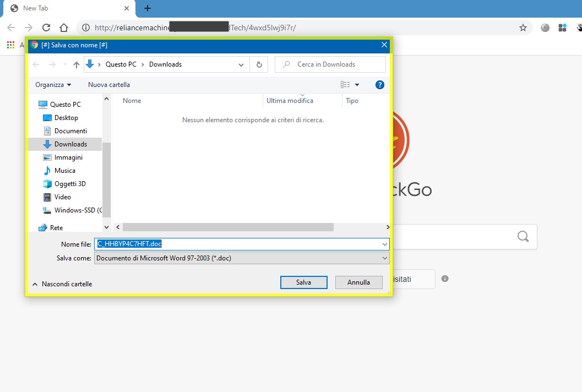The height and width of the screenshot is (392, 582).
Task: Select Downloads in the breadcrumb path
Action: [x=165, y=64]
